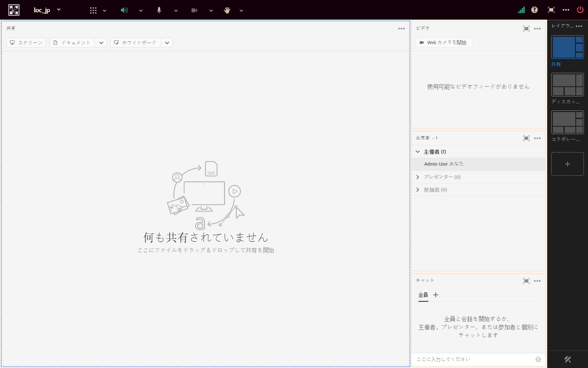The width and height of the screenshot is (588, 368).
Task: Add a new chat tab with plus
Action: [436, 295]
